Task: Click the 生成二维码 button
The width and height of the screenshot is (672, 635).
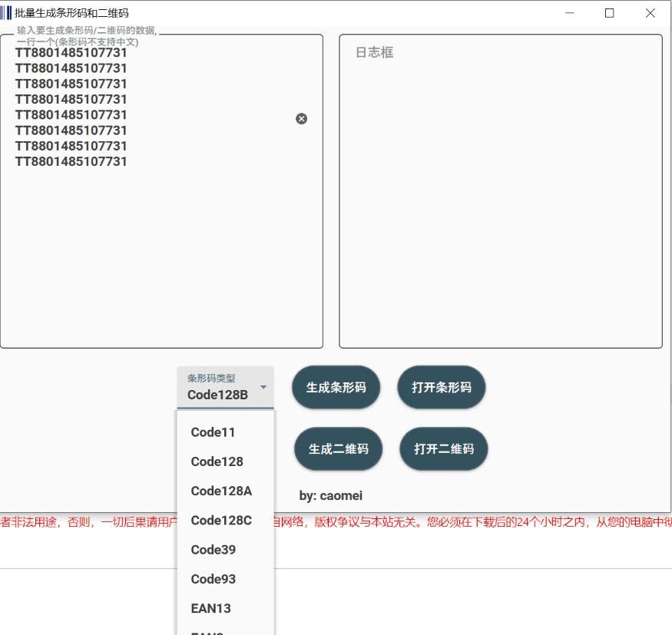Action: tap(338, 448)
